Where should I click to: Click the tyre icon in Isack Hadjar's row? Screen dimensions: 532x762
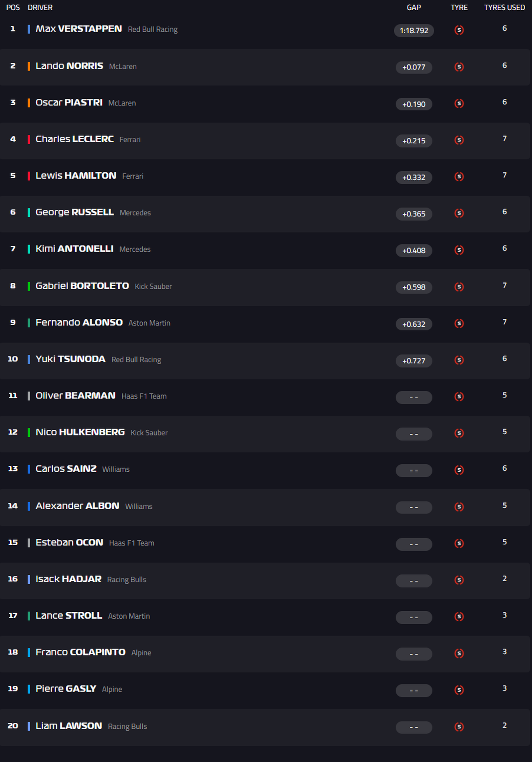[459, 580]
